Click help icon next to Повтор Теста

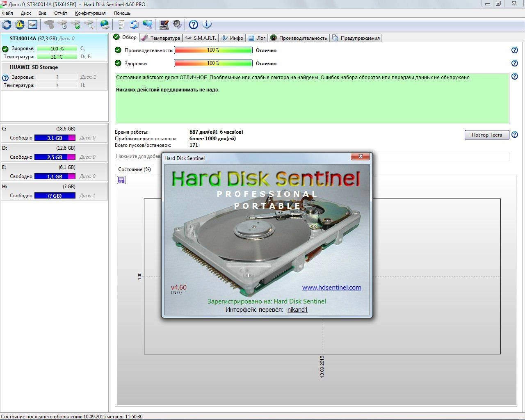(515, 135)
